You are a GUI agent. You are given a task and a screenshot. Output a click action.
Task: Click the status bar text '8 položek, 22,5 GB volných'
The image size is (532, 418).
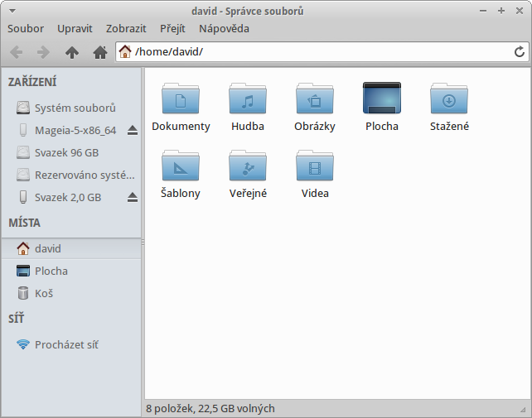210,409
